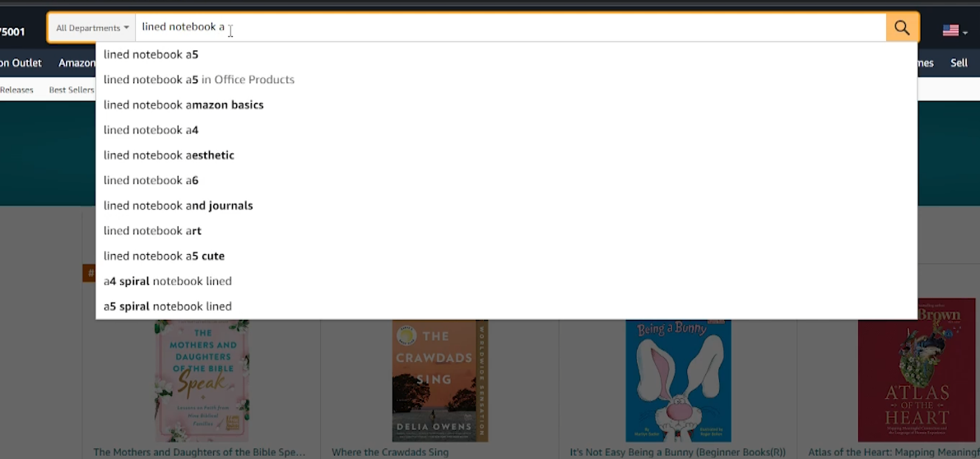Click the magnifying glass search button
This screenshot has width=980, height=459.
902,27
